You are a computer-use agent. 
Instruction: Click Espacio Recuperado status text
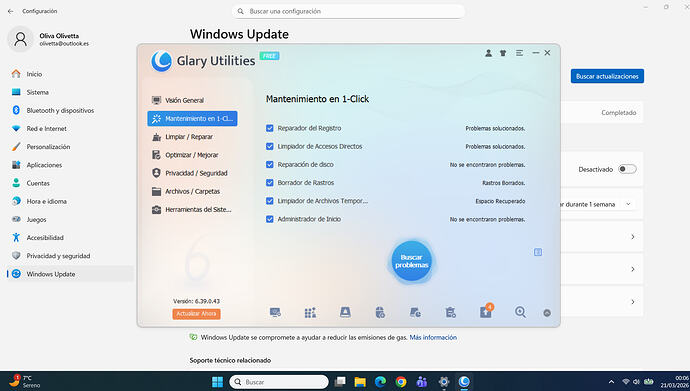[x=500, y=201]
